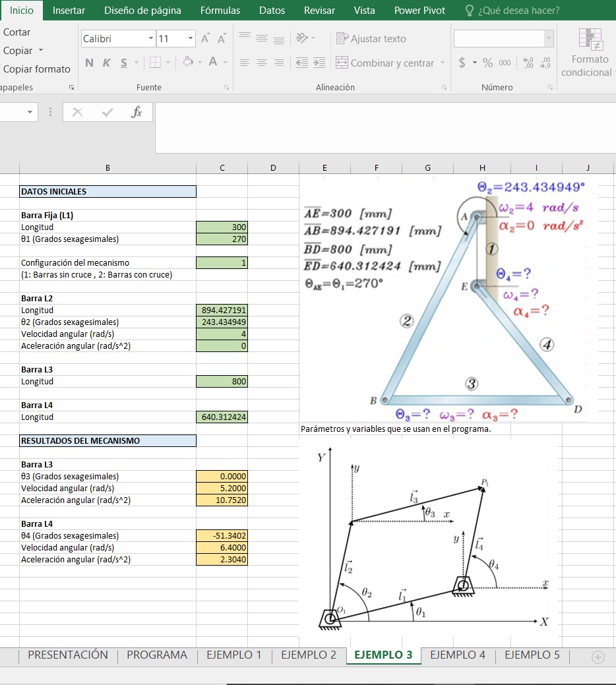
Task: Switch to PROGRAMA sheet tab
Action: click(x=157, y=655)
